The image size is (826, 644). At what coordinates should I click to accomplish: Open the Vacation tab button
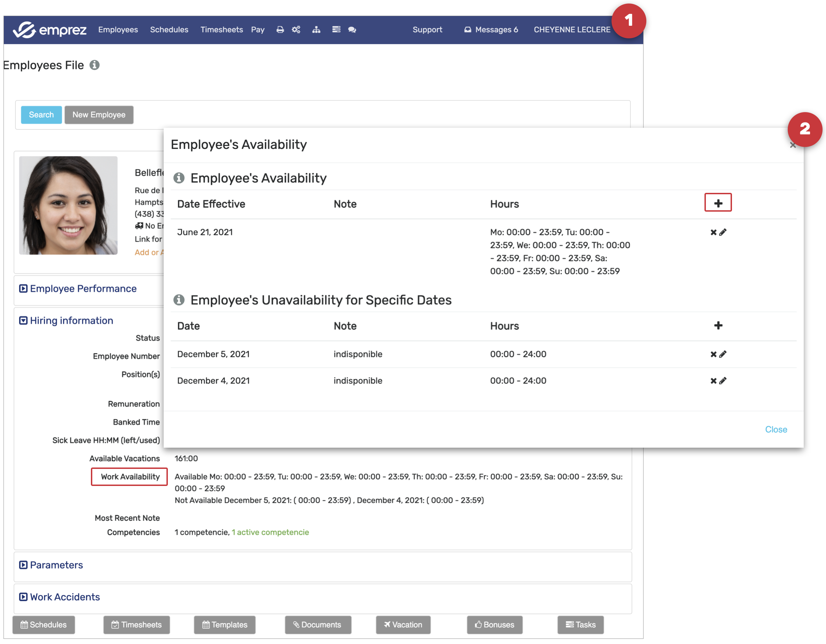tap(403, 625)
